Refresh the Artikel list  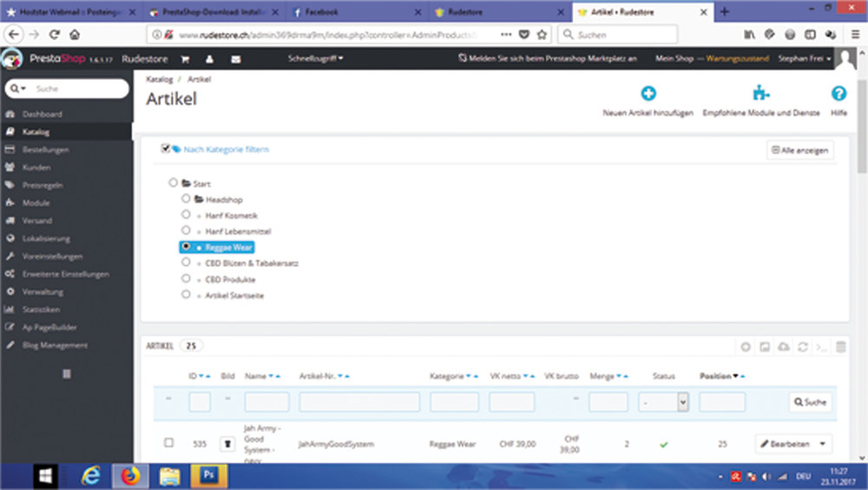click(803, 347)
